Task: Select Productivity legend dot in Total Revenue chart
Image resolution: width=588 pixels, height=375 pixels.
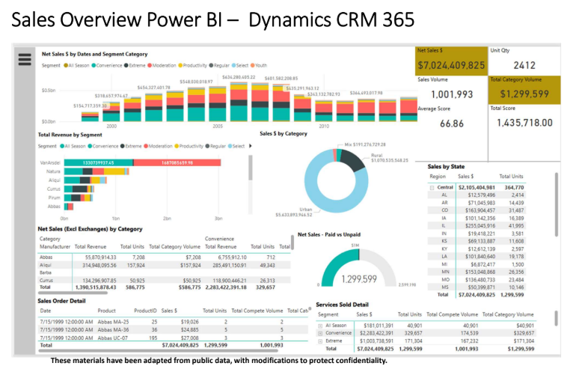Action: click(179, 146)
